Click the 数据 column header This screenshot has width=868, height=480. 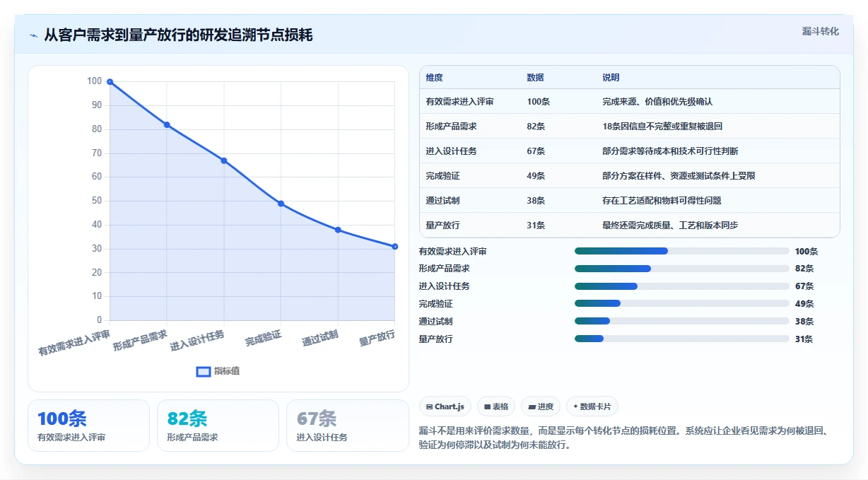pyautogui.click(x=536, y=78)
